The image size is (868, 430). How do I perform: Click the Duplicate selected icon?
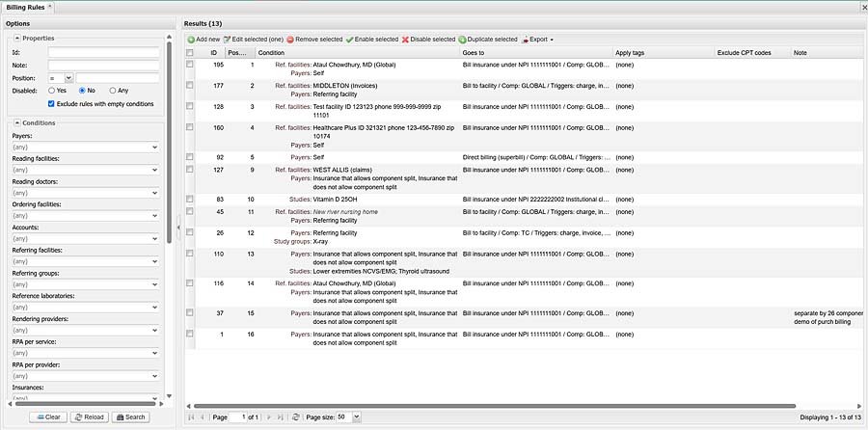coord(463,40)
